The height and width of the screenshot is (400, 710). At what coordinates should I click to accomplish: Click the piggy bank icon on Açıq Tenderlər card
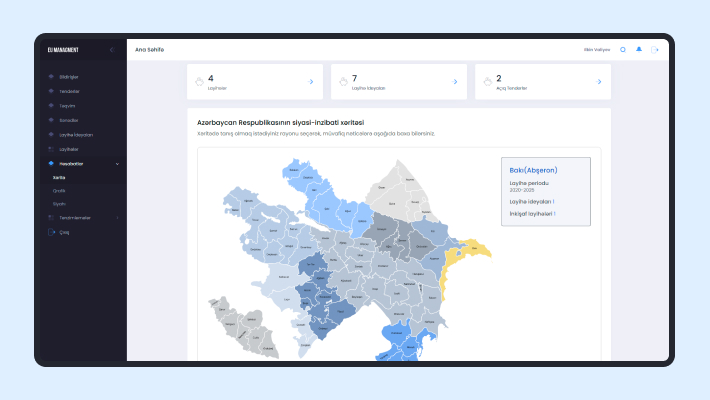coord(486,82)
